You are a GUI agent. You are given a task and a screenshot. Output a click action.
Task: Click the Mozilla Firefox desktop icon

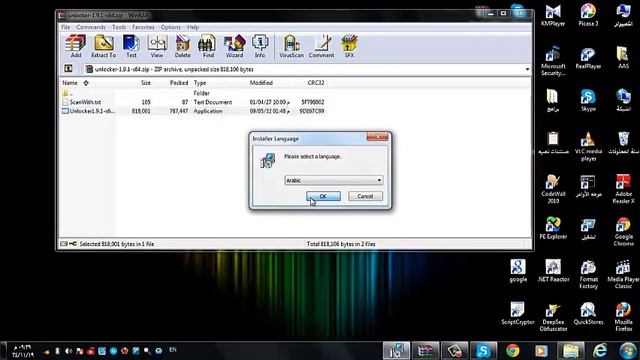[x=623, y=317]
